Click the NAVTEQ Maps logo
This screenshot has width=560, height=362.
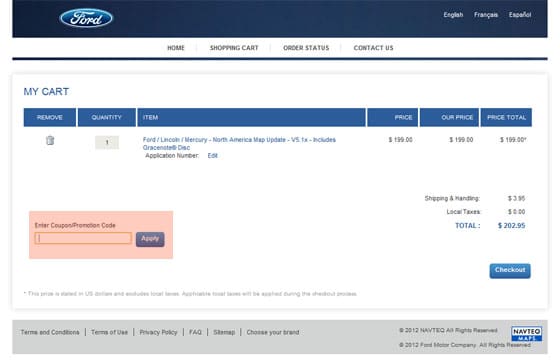[x=526, y=333]
